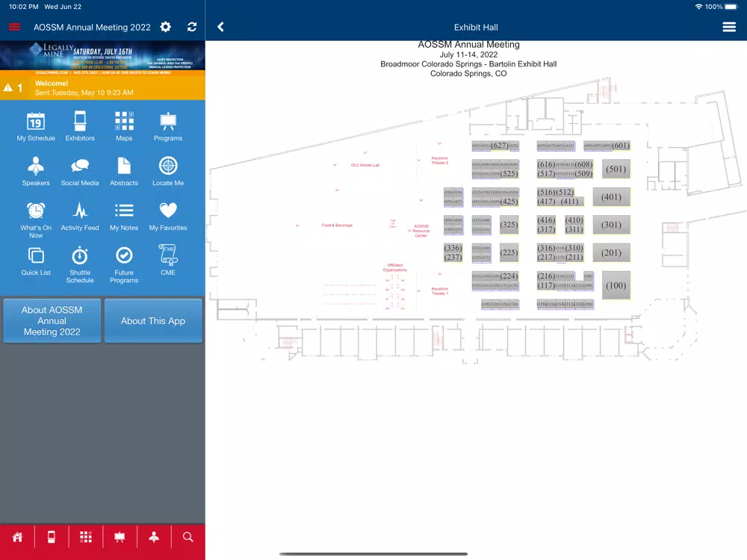Tap Wi-Fi indicator in status bar
This screenshot has width=747, height=560.
(698, 7)
